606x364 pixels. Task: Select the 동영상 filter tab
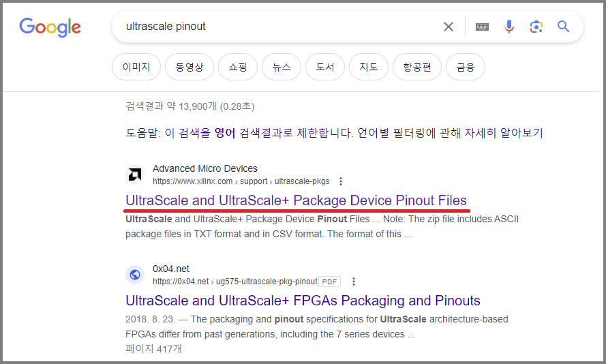coord(190,67)
